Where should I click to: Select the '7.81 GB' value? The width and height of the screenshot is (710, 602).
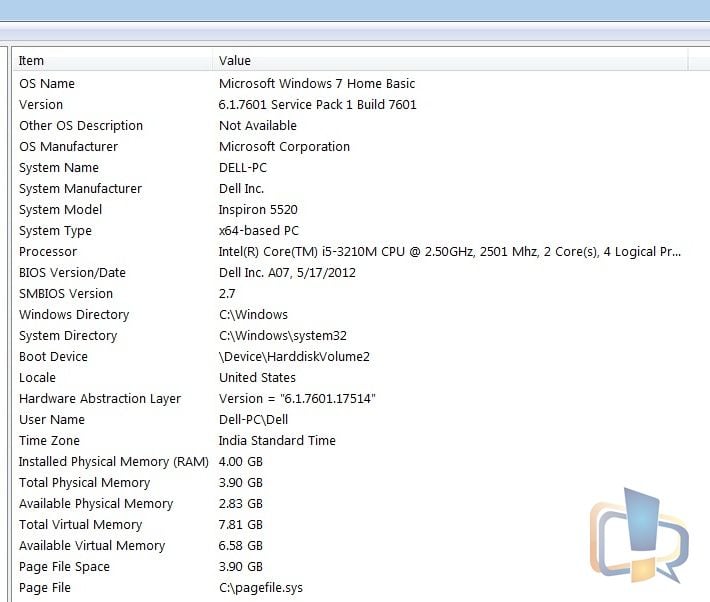[240, 525]
